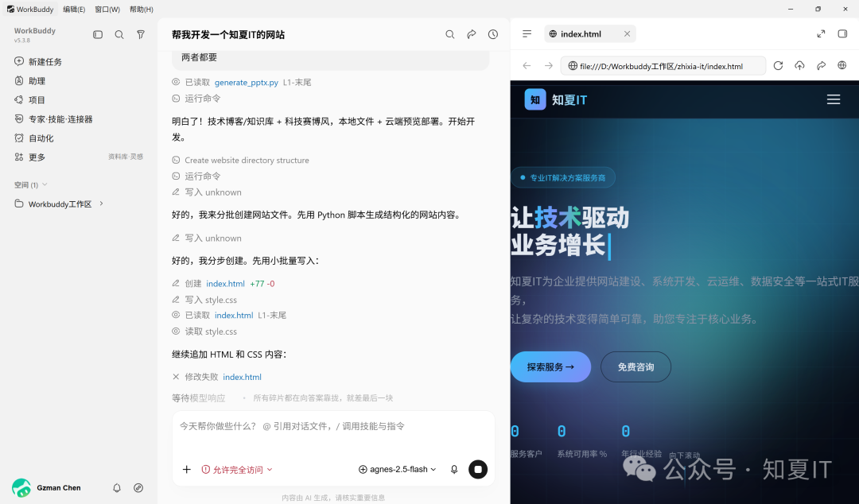
Task: Open the 窗口(W) menu
Action: (x=107, y=10)
